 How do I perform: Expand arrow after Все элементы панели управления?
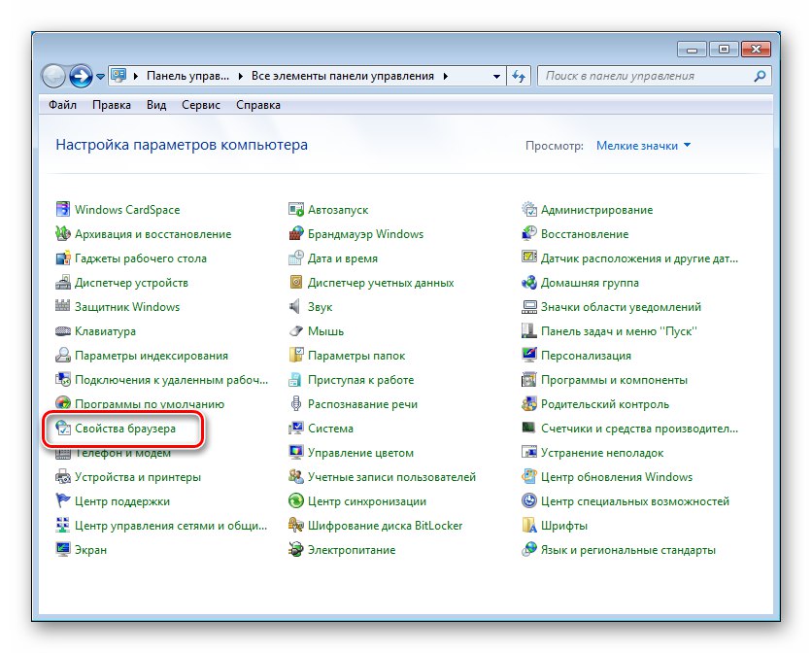[446, 76]
